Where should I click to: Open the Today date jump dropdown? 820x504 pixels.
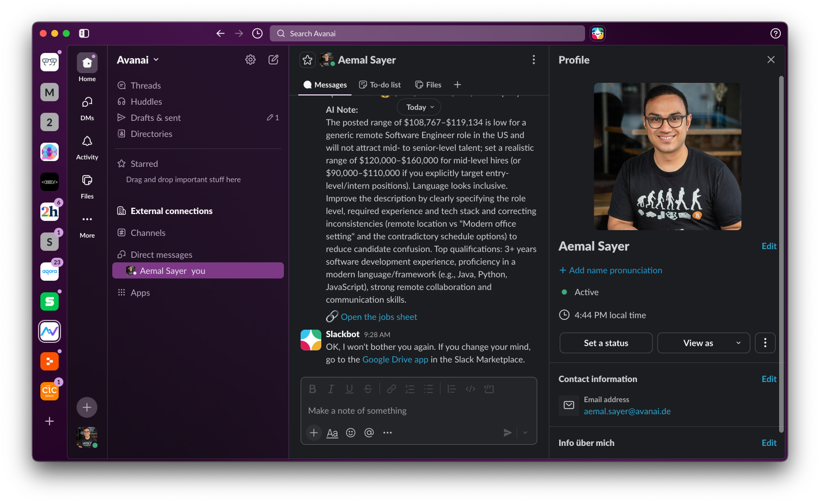(x=419, y=107)
